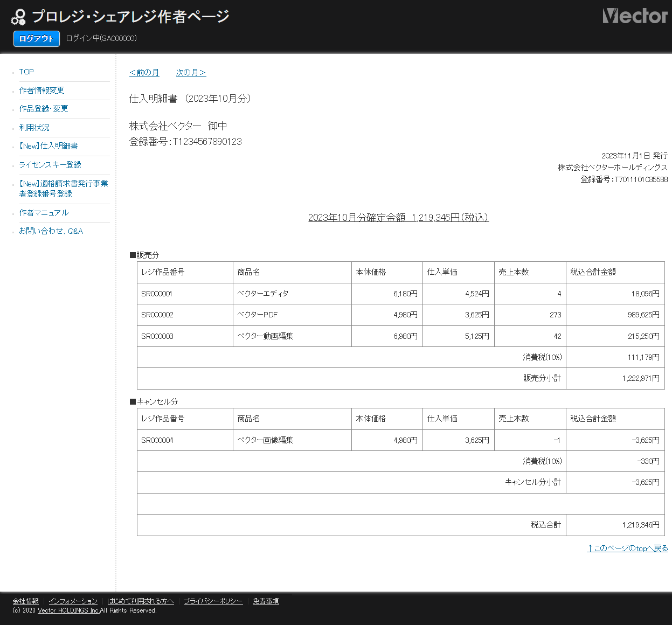The width and height of the screenshot is (672, 625).
Task: Go to previous month via <前の月
Action: [x=144, y=72]
